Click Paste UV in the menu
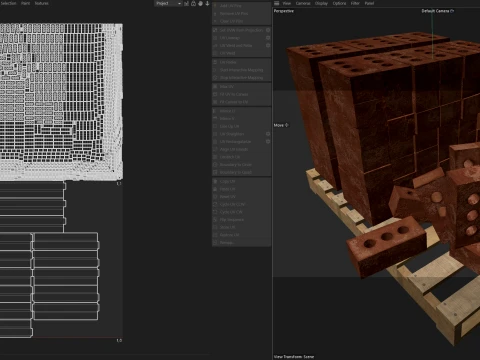Image resolution: width=480 pixels, height=360 pixels. coord(242,189)
